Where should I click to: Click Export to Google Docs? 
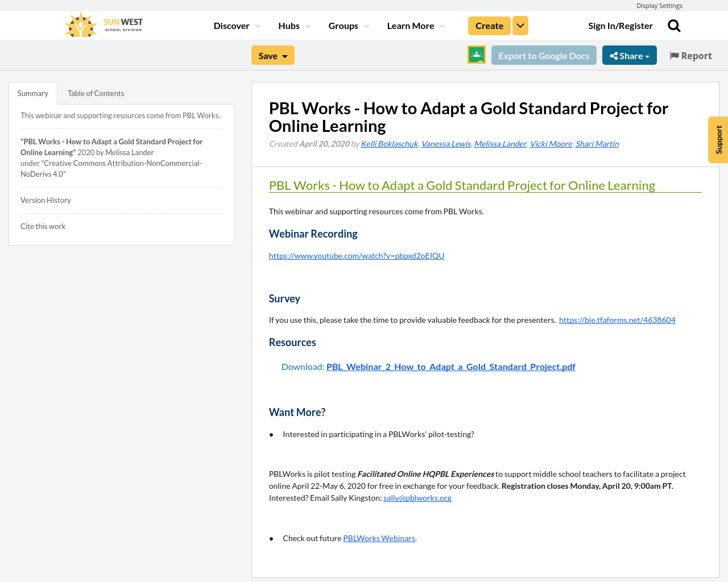543,55
